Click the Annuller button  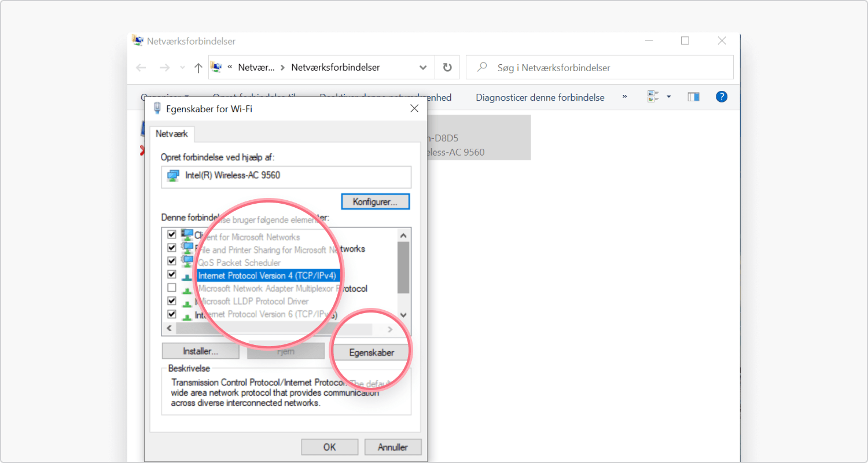tap(393, 447)
